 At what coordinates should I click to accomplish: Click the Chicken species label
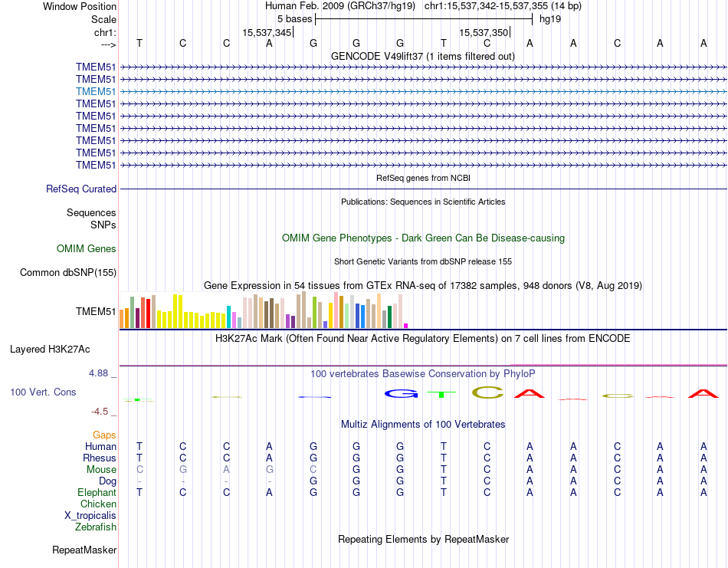[98, 504]
